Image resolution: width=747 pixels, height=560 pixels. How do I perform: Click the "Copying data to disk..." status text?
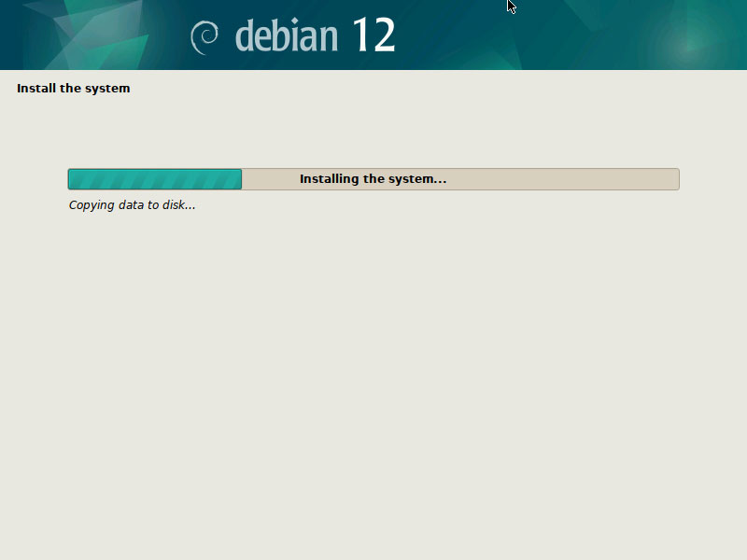132,205
